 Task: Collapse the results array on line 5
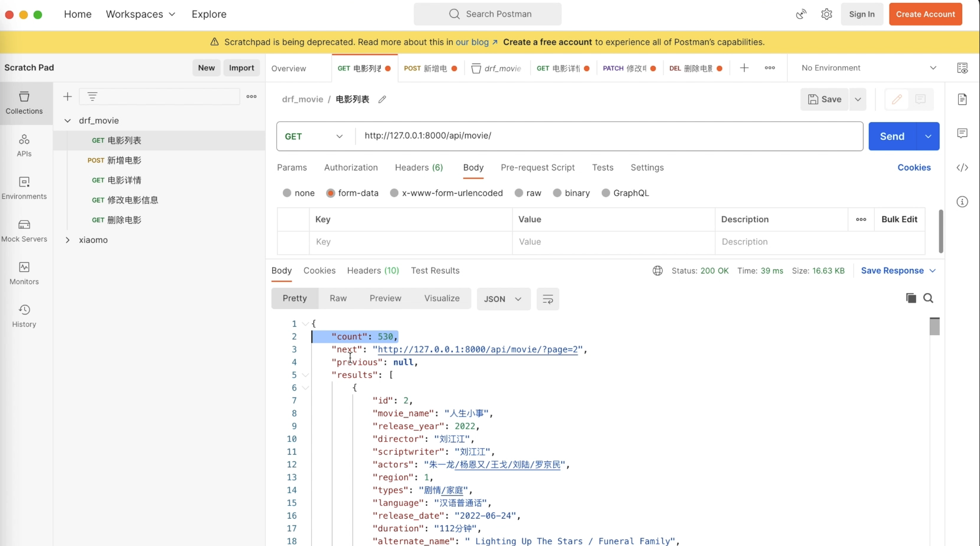click(x=305, y=375)
